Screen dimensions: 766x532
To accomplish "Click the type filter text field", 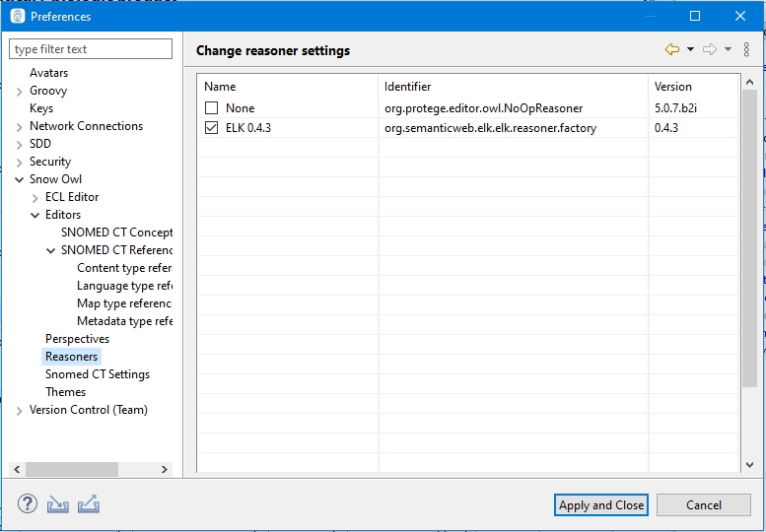I will tap(91, 49).
